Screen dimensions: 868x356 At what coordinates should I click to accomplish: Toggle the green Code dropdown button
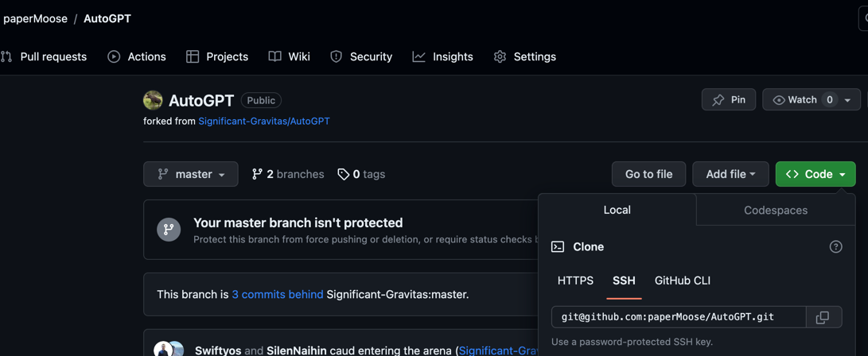(815, 174)
